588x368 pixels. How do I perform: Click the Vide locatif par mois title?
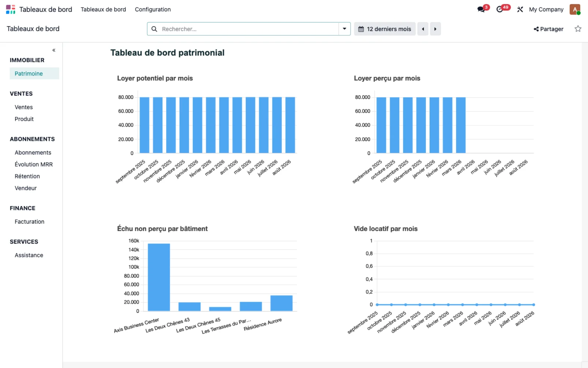(386, 229)
